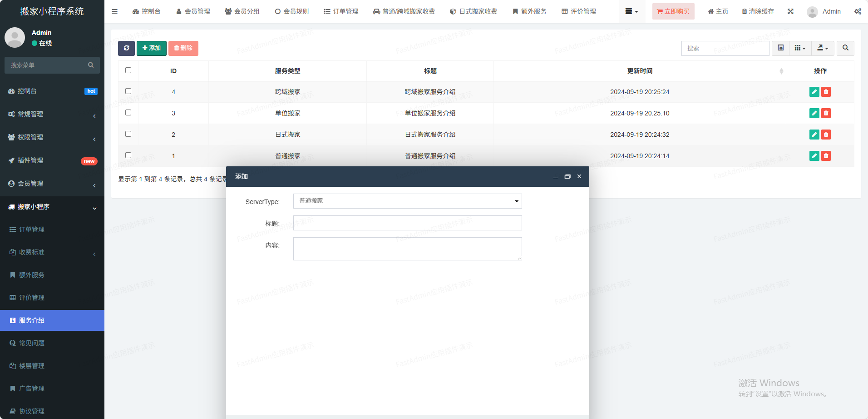
Task: Toggle table card view icon
Action: 780,48
